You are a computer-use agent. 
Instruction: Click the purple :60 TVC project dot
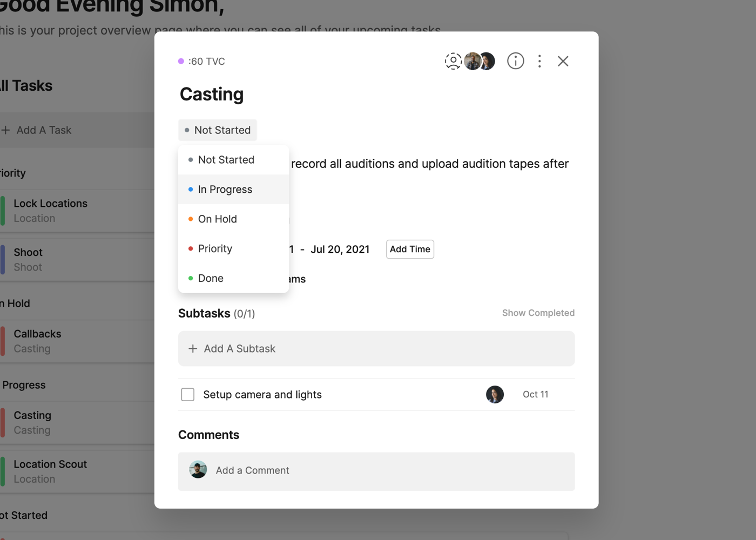point(181,62)
